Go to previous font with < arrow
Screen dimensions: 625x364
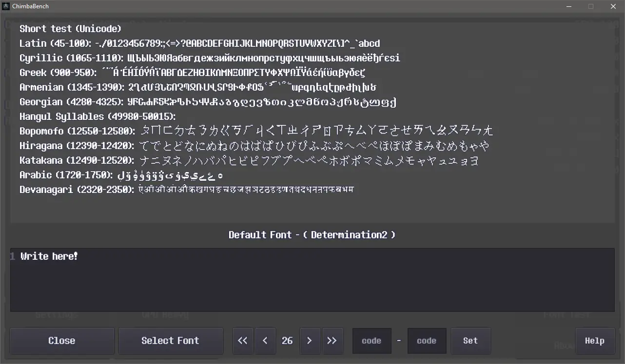tap(265, 341)
